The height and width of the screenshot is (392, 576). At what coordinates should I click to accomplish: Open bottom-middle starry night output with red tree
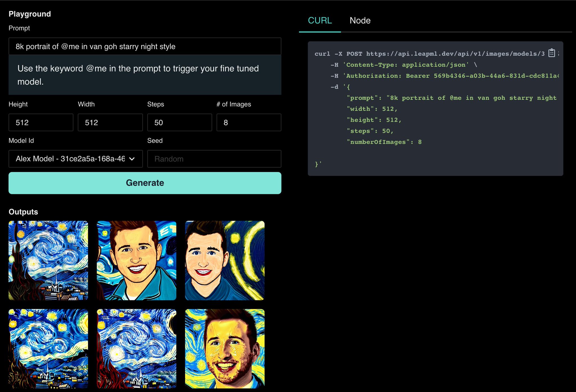(x=136, y=349)
